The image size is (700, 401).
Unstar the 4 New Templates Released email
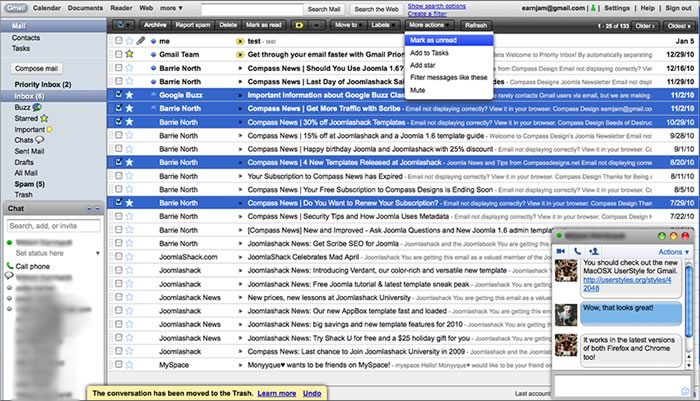coord(129,162)
